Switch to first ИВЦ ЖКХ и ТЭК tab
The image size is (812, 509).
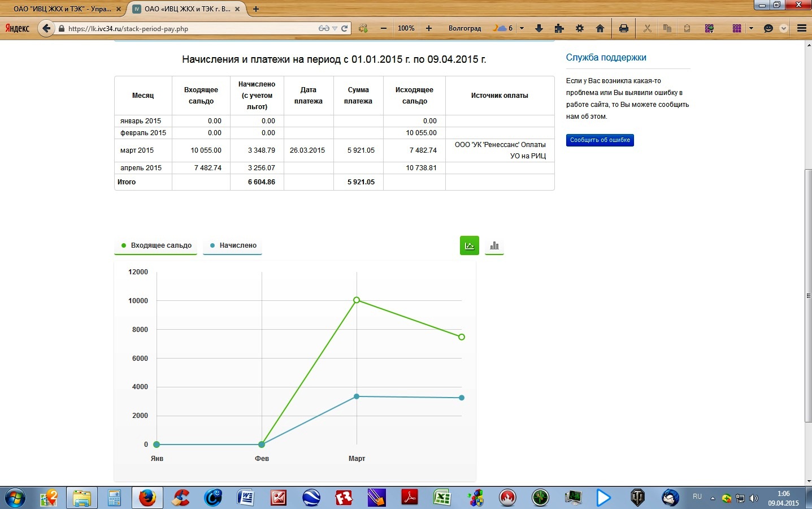(x=62, y=9)
